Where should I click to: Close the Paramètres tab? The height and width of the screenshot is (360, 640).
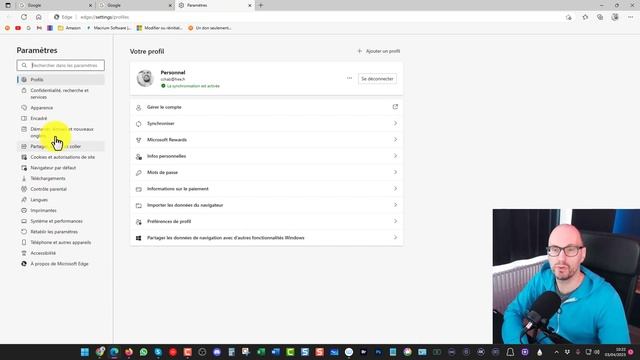point(250,5)
